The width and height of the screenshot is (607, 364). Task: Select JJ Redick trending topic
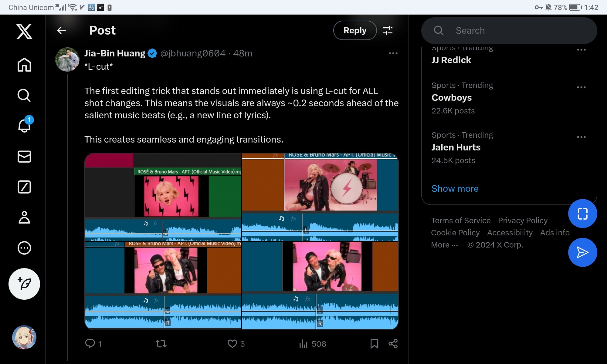click(x=451, y=60)
